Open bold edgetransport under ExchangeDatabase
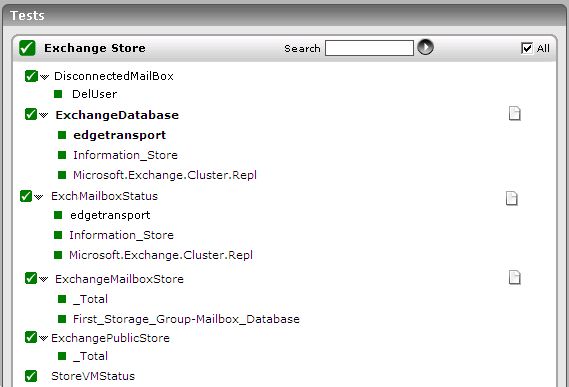 119,135
